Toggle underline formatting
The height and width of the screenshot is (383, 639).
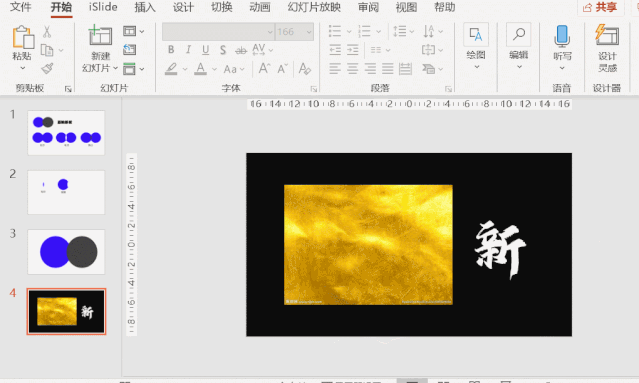point(205,50)
